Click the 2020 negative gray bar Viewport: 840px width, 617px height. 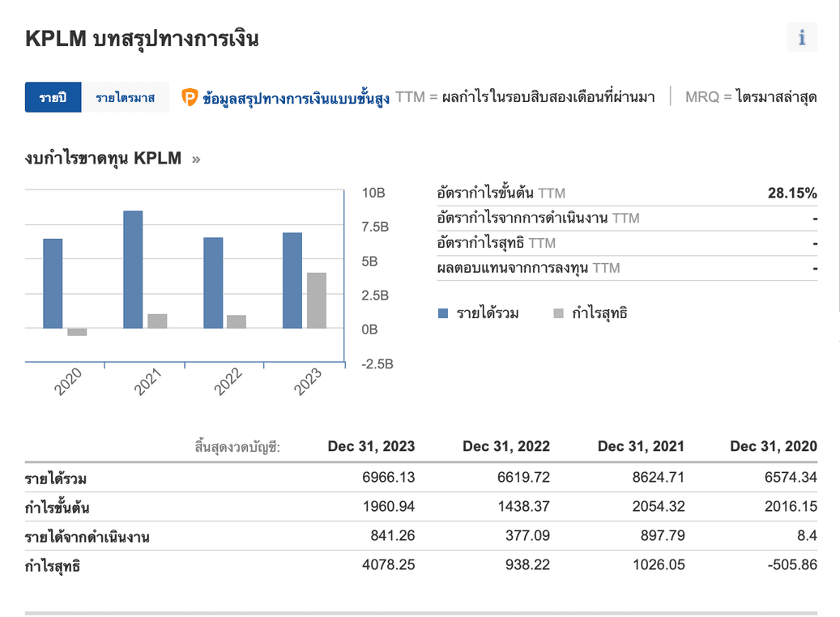pos(77,332)
